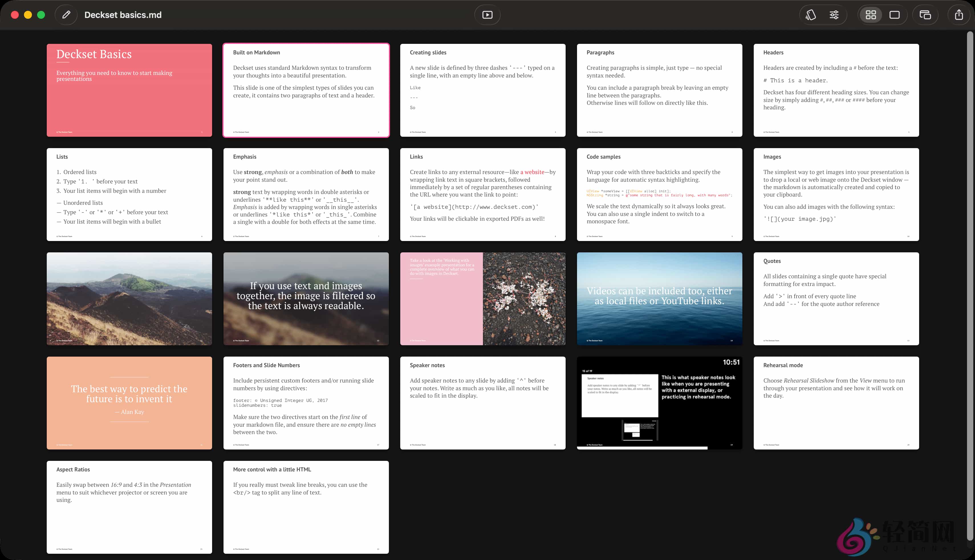Click the Deckset basics.md title
This screenshot has height=560, width=975.
(123, 15)
